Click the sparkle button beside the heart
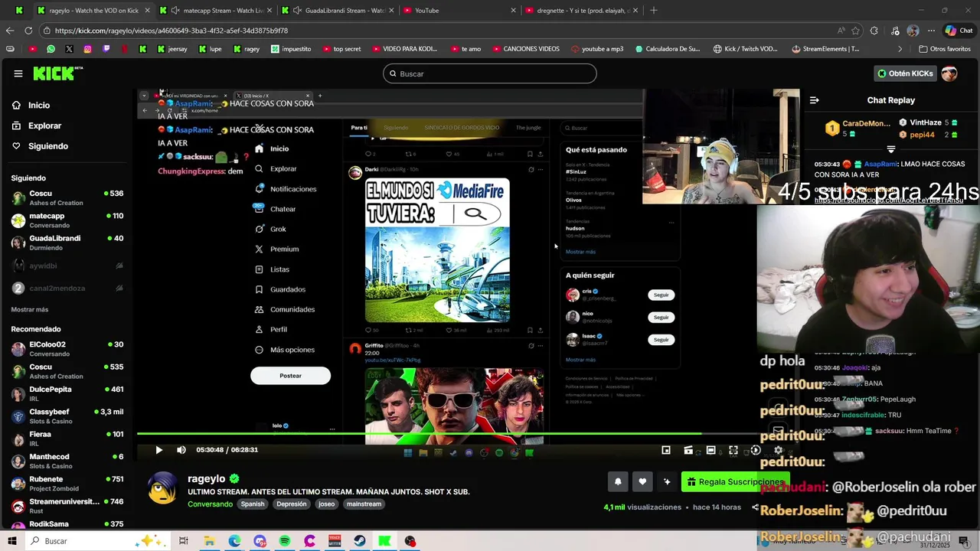Image resolution: width=980 pixels, height=551 pixels. [667, 481]
